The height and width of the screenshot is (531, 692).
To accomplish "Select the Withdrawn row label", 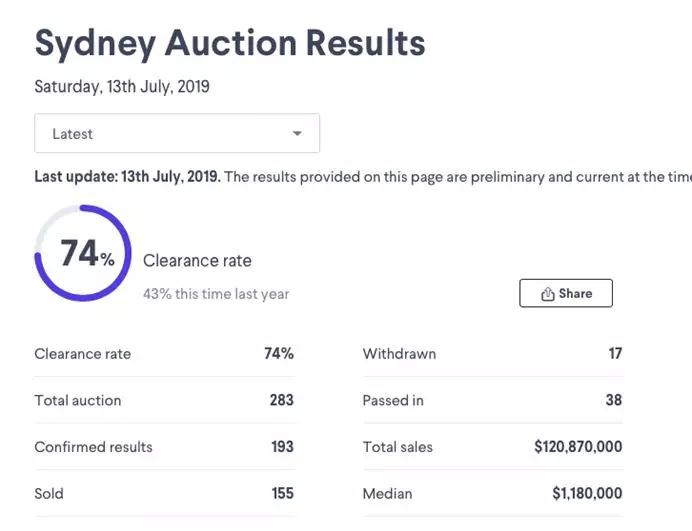I will (x=399, y=354).
